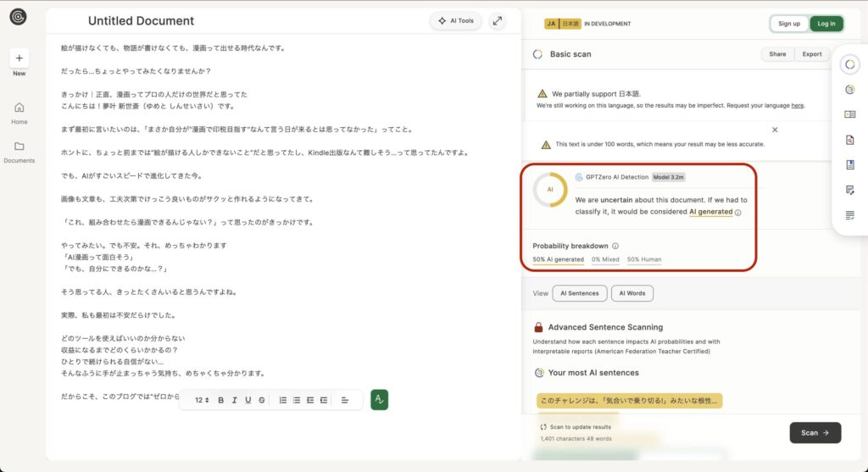The image size is (868, 472).
Task: Switch view to AI Sentences
Action: tap(580, 293)
